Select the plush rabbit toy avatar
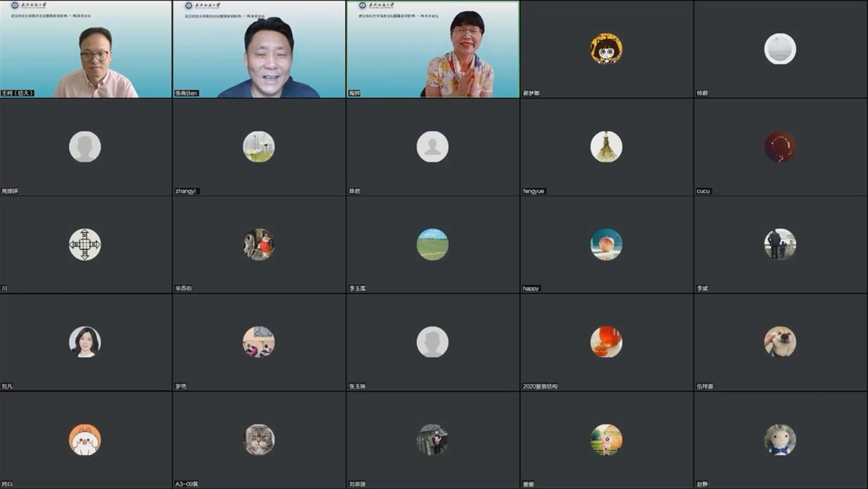The width and height of the screenshot is (868, 489). pyautogui.click(x=780, y=440)
